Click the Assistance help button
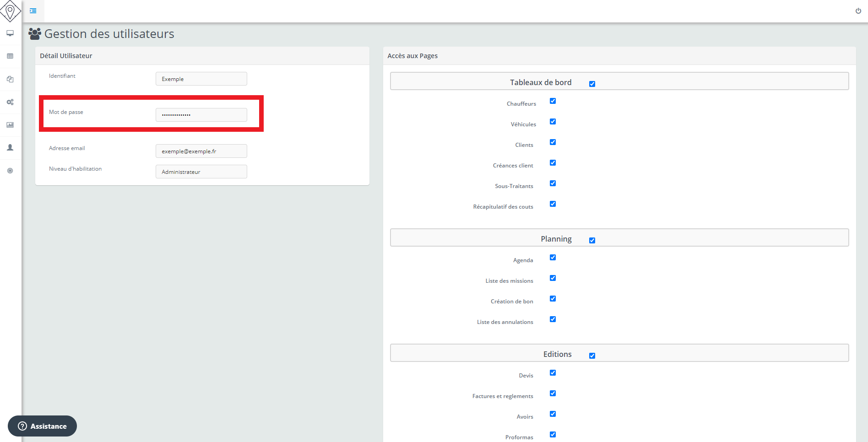Screen dimensions: 868x442 pos(42,426)
